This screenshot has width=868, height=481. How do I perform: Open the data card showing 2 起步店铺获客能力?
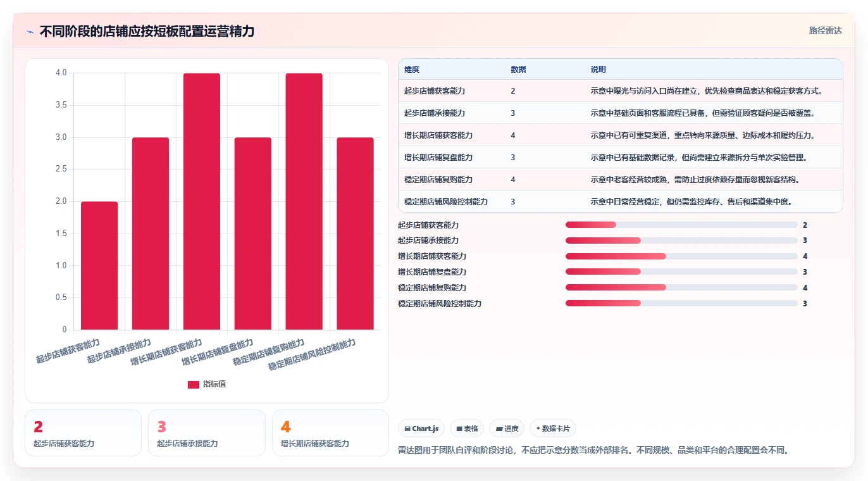coord(83,433)
